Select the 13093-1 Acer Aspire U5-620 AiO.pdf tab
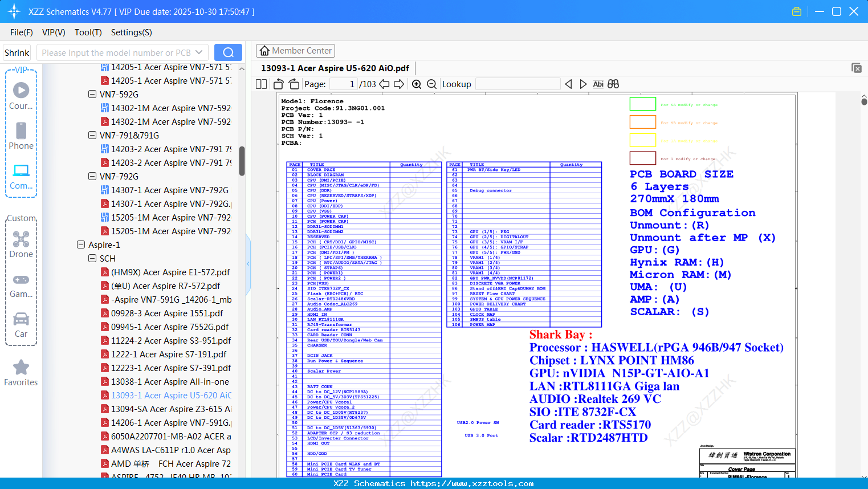Viewport: 868px width, 489px height. (x=335, y=68)
